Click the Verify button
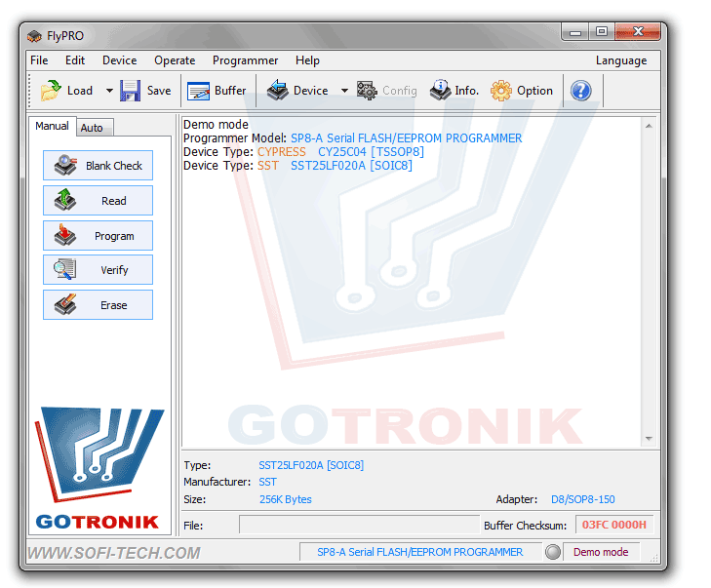Screen dimensions: 711x588 click(x=98, y=270)
